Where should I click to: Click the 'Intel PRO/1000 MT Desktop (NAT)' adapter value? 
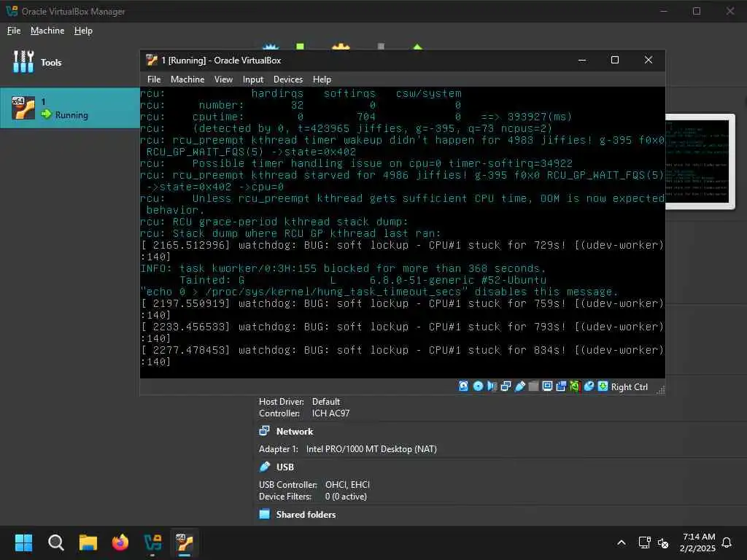pyautogui.click(x=371, y=449)
